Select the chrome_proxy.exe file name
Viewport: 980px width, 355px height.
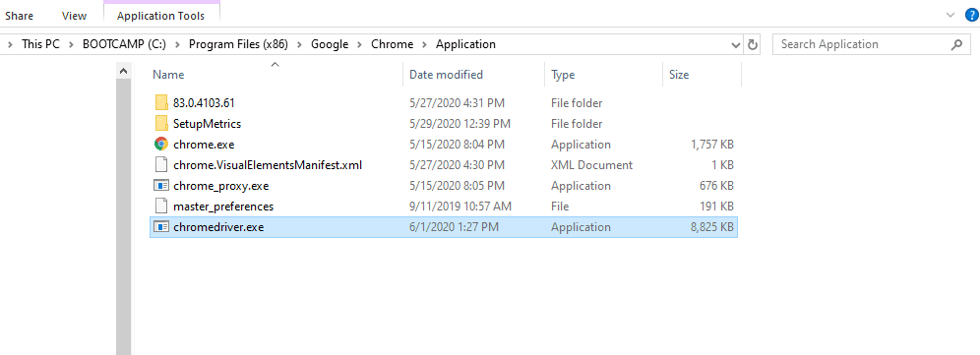pyautogui.click(x=220, y=186)
